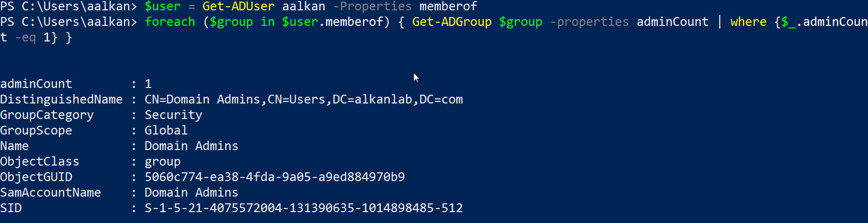Click the pipe character in the command
This screenshot has width=868, height=223.
(x=719, y=22)
